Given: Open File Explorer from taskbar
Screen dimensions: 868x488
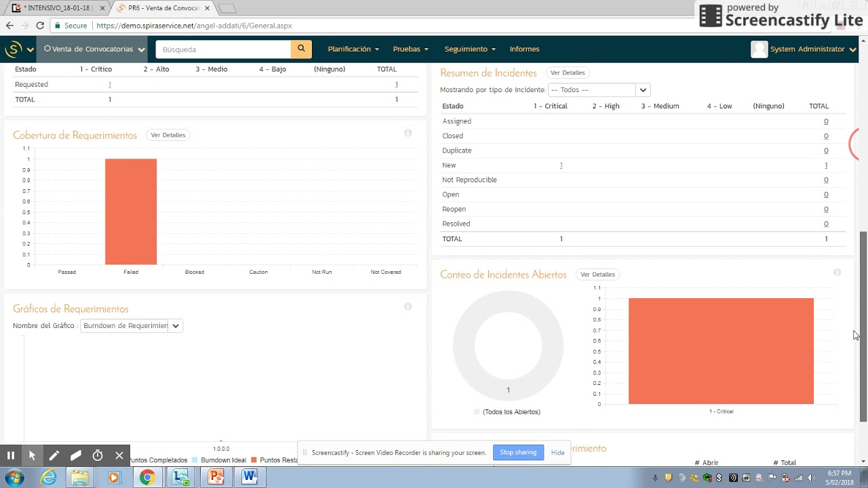Looking at the screenshot, I should [79, 478].
